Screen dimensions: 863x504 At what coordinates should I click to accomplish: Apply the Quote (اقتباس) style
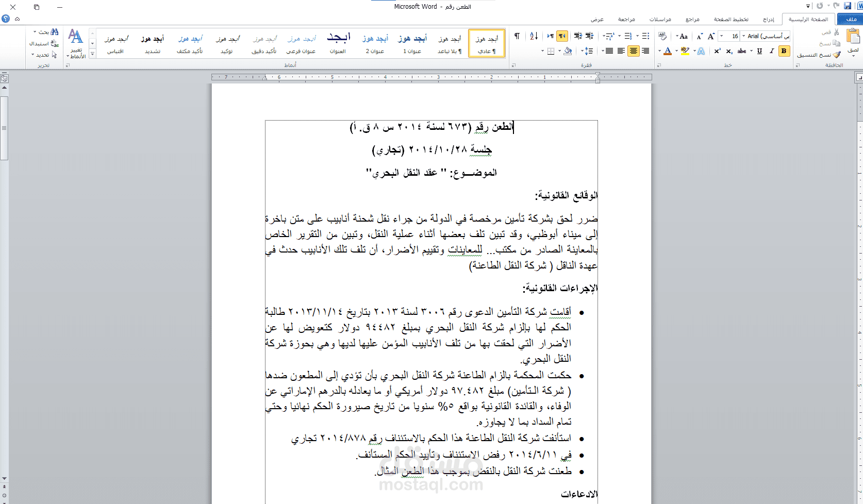pos(115,43)
